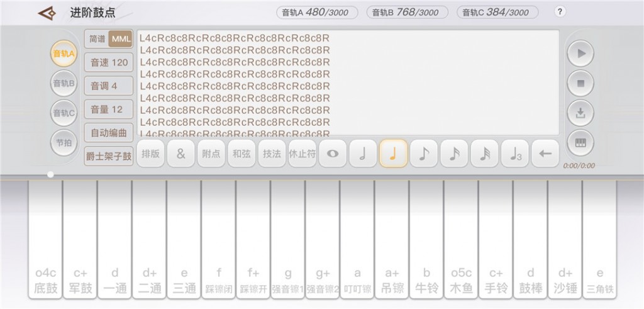Choose the eighth note duration
The width and height of the screenshot is (644, 309).
[x=424, y=154]
